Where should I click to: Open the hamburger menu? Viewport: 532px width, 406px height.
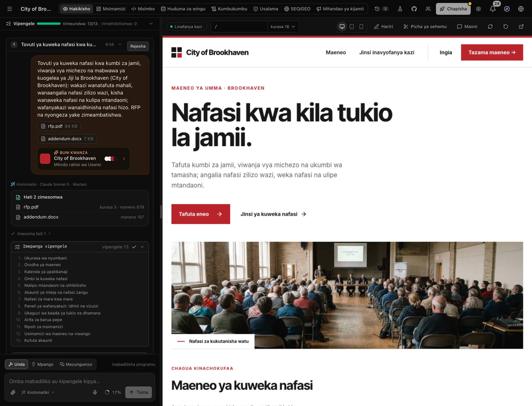(9, 9)
